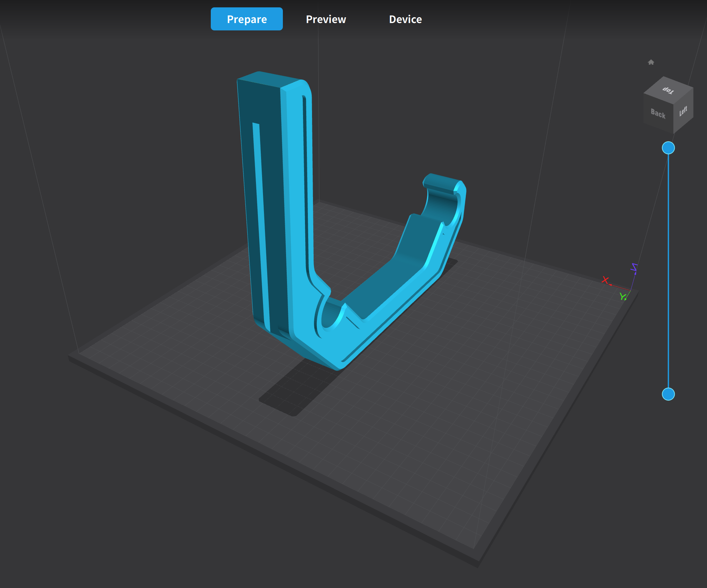Select the Prepare tab
Image resolution: width=707 pixels, height=588 pixels.
[x=246, y=19]
